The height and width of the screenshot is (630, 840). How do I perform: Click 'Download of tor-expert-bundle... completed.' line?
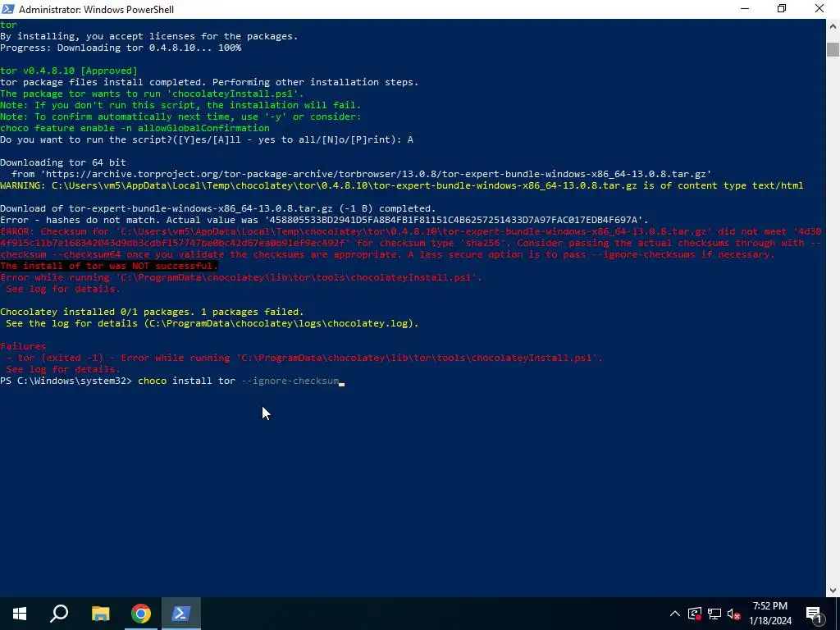pos(218,208)
